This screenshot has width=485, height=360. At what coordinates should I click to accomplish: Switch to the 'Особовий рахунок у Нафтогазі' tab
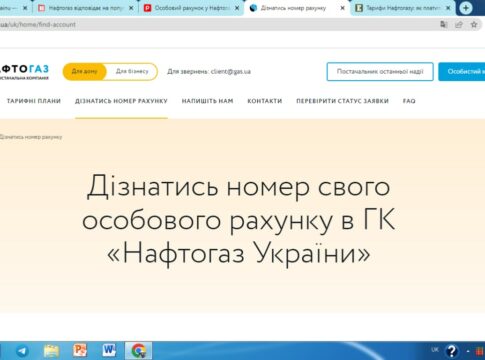(x=192, y=8)
